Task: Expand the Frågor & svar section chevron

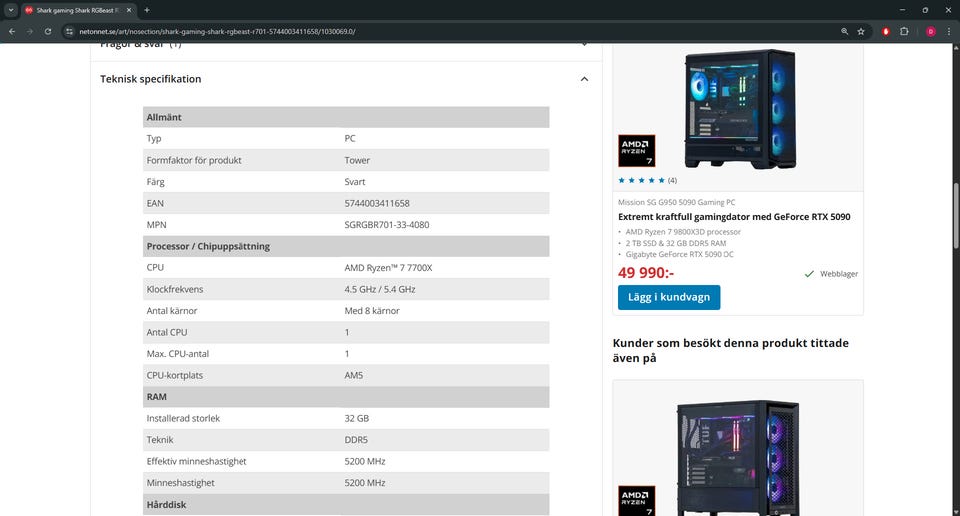Action: point(585,45)
